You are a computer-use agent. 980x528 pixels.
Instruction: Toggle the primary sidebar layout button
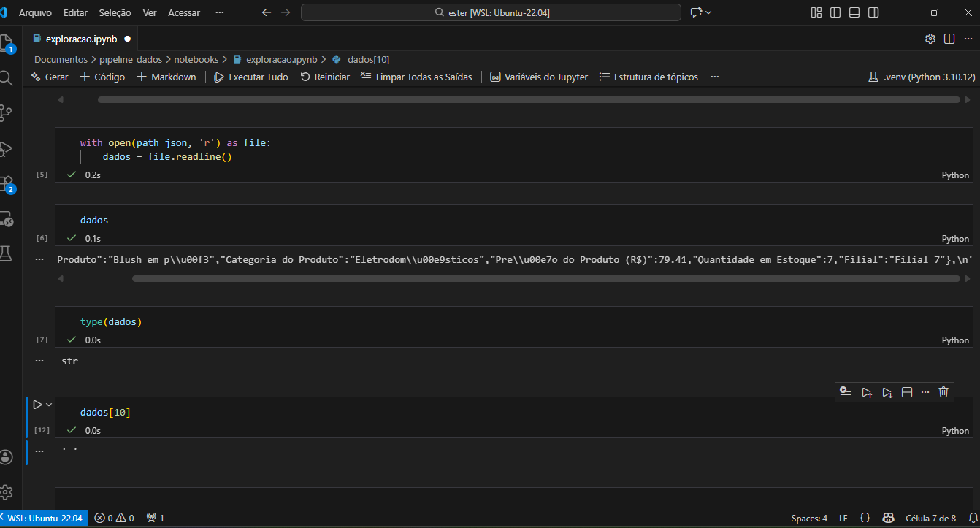click(835, 12)
